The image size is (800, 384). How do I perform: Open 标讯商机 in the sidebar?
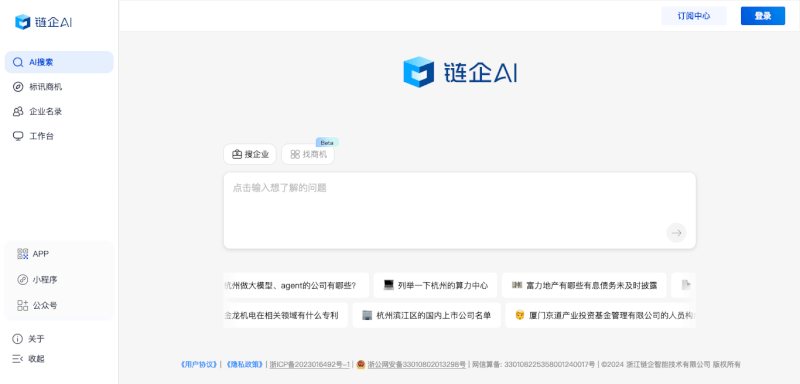coord(59,87)
